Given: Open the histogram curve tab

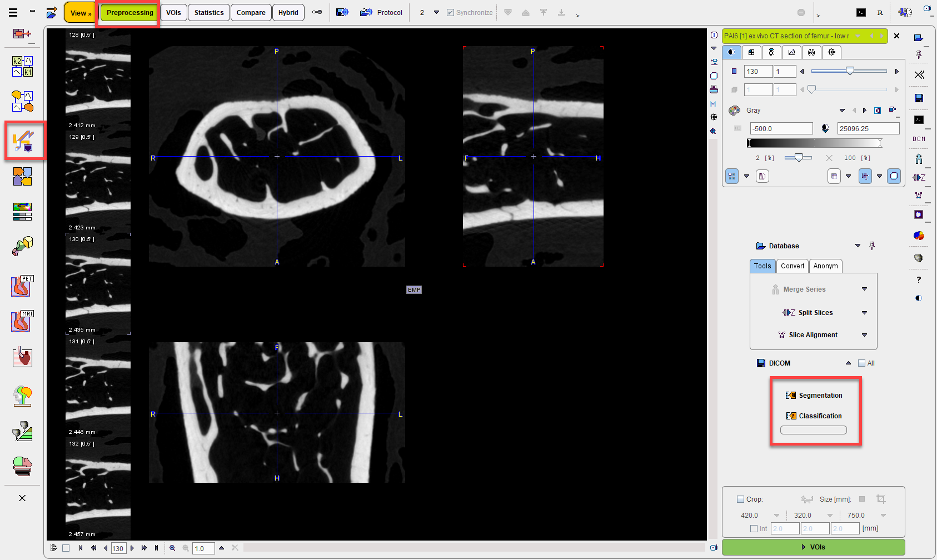Looking at the screenshot, I should pyautogui.click(x=791, y=52).
